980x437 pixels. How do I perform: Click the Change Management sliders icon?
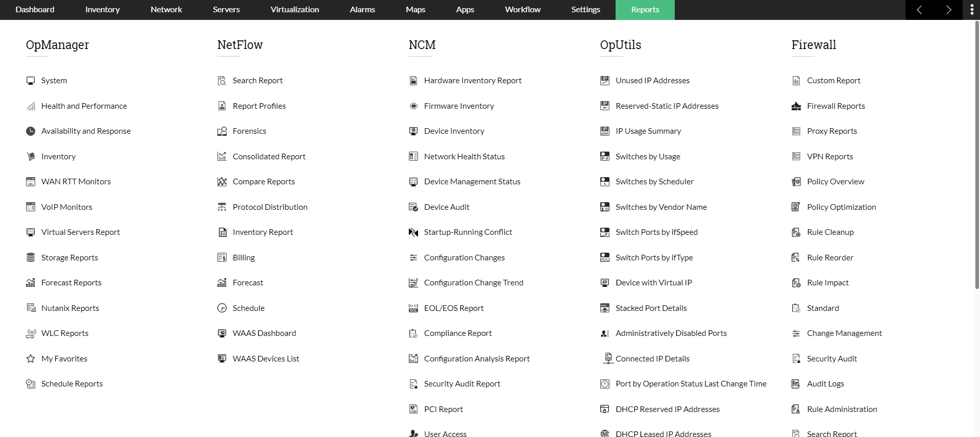(796, 333)
